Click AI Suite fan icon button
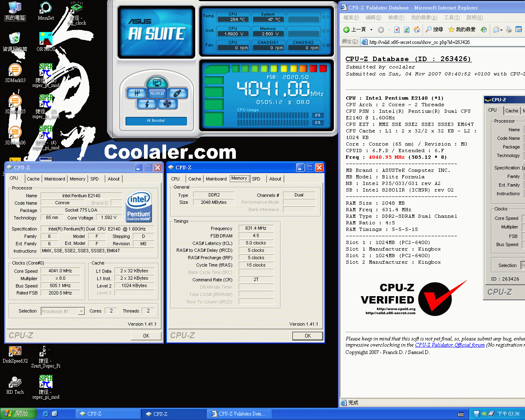 [167, 104]
